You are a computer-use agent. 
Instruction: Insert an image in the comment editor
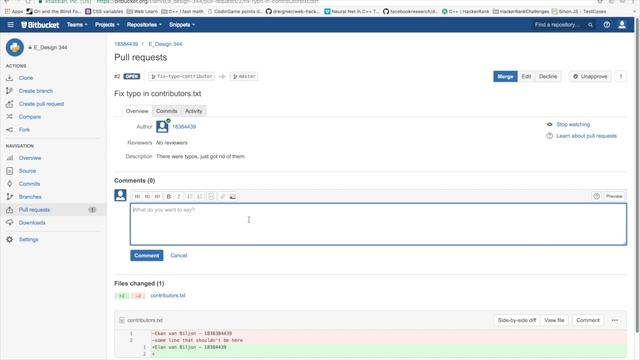coord(233,196)
